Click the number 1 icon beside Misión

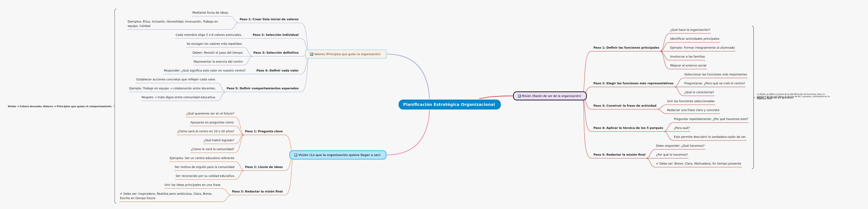(x=519, y=96)
